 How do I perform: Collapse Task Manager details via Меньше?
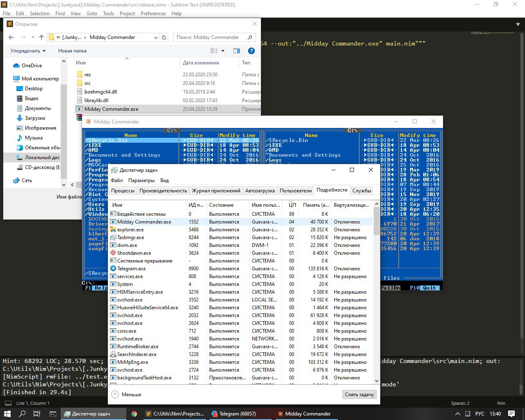[126, 395]
